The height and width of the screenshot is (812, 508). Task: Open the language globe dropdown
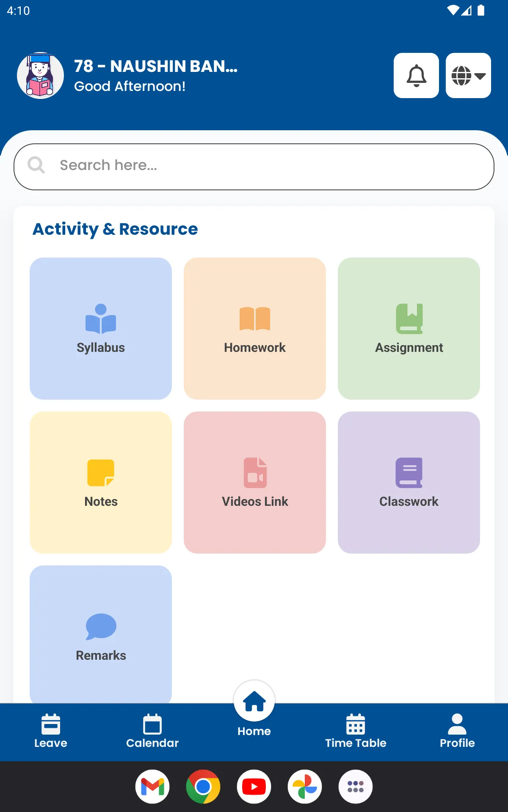(468, 75)
